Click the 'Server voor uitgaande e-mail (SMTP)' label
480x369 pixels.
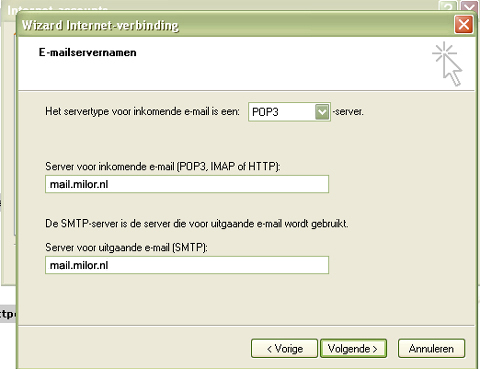[126, 247]
